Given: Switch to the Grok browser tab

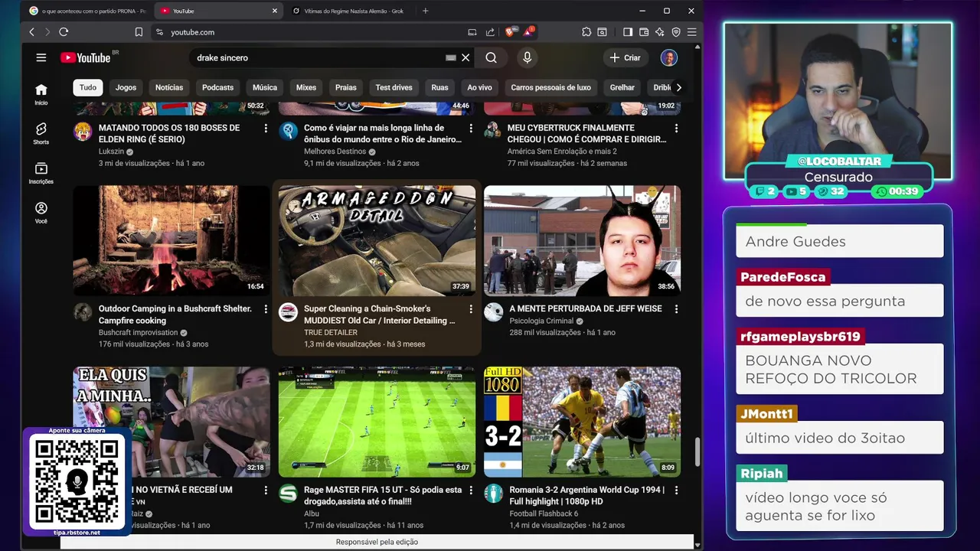Looking at the screenshot, I should click(350, 11).
